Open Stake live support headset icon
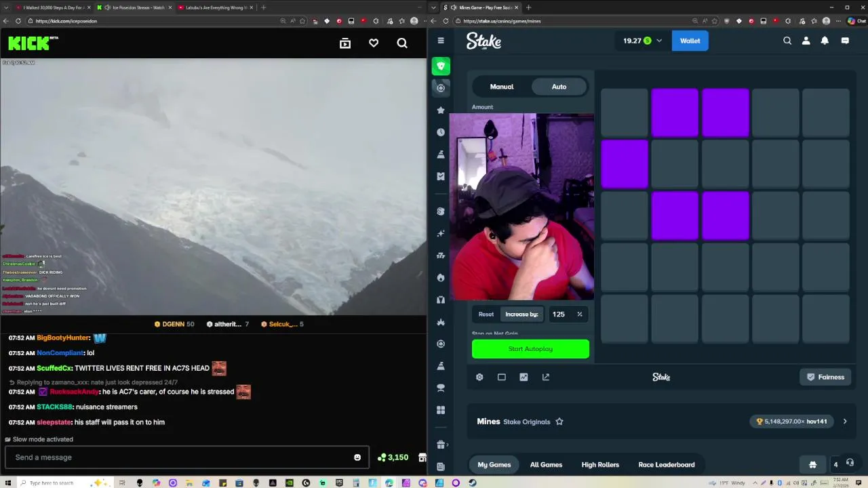 (x=850, y=463)
